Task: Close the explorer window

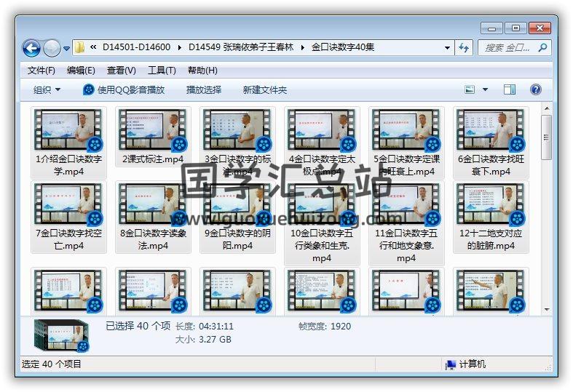Action: (x=540, y=28)
